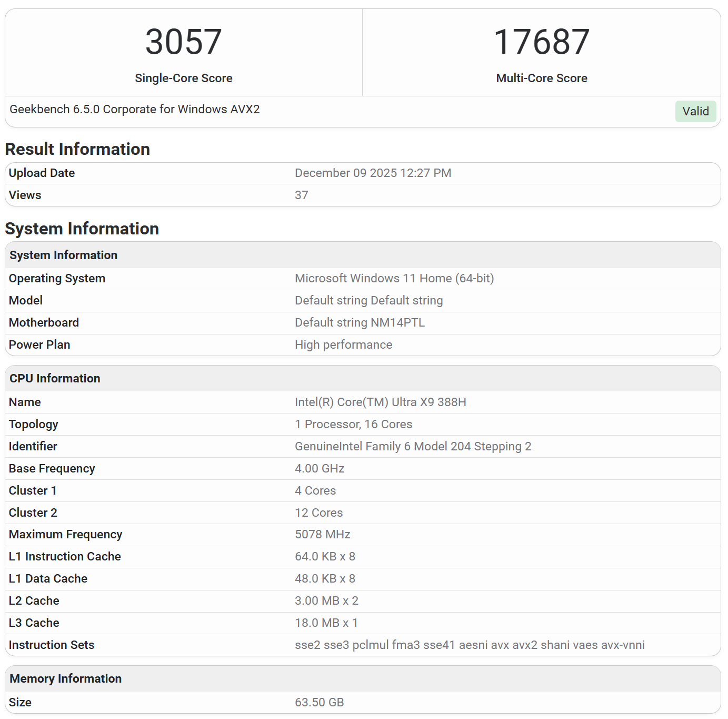Click the High performance power plan value
The height and width of the screenshot is (719, 728).
pos(343,344)
